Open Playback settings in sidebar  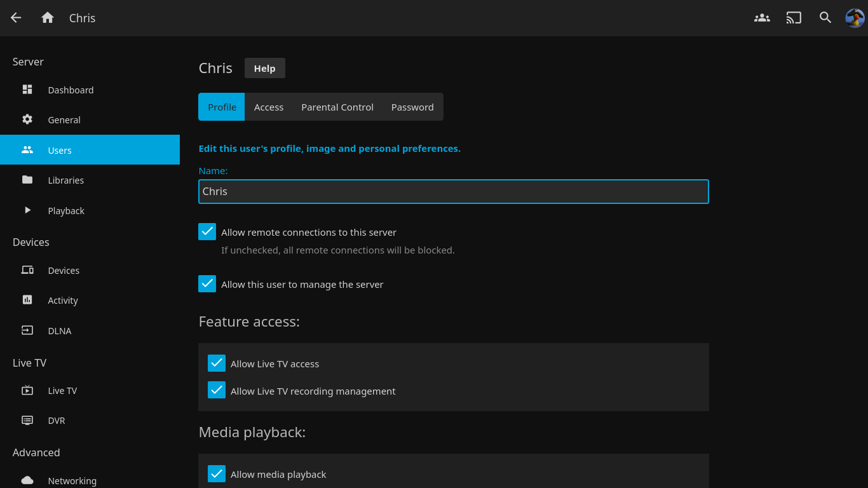pyautogui.click(x=66, y=211)
